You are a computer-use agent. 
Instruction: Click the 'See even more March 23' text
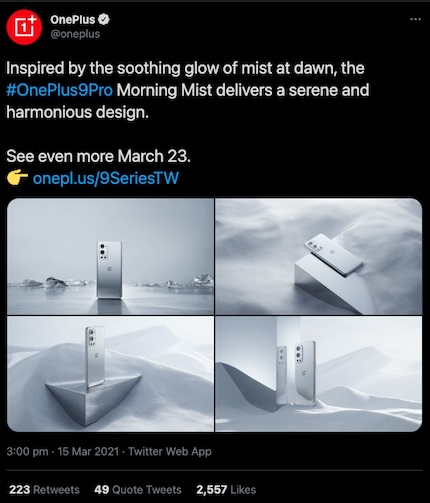tap(98, 156)
